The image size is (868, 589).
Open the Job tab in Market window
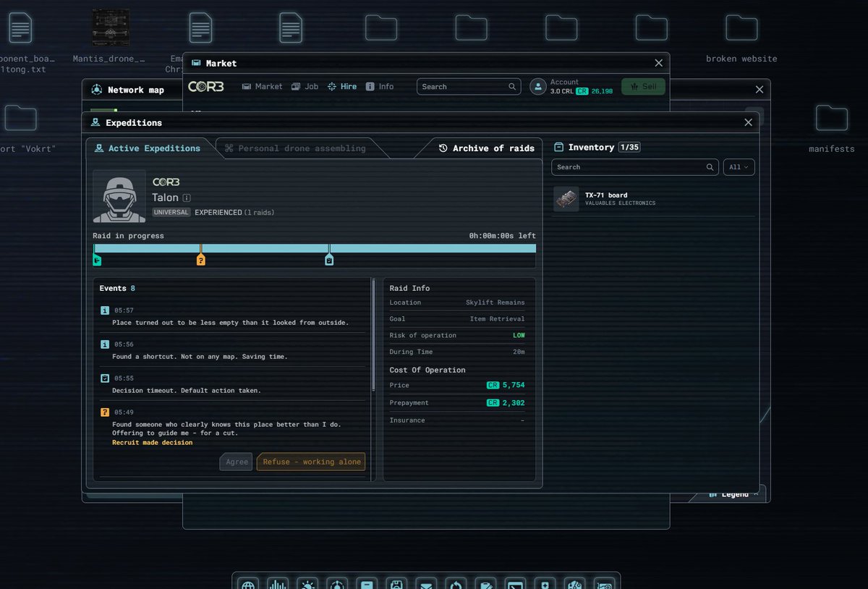305,86
